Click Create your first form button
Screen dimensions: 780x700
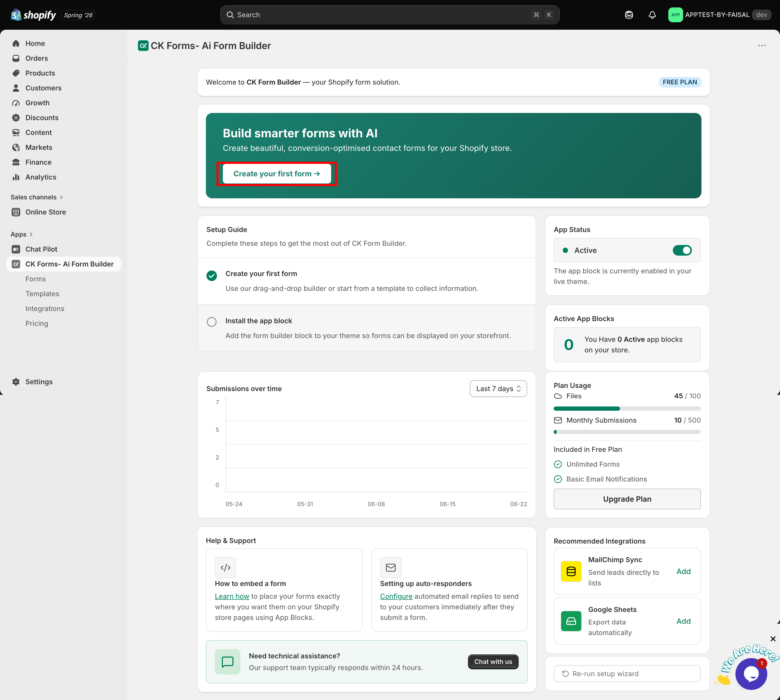277,174
